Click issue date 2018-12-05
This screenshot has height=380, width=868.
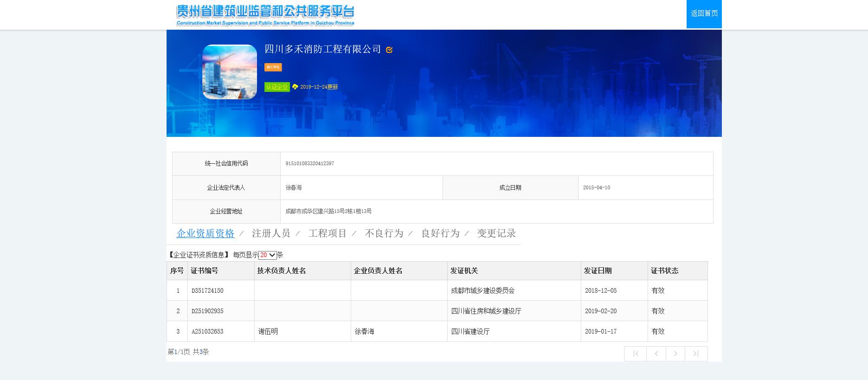tap(601, 291)
